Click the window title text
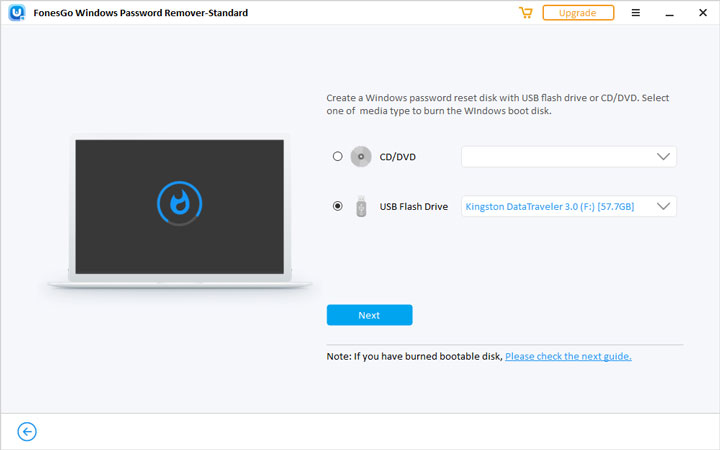720x450 pixels. (141, 13)
